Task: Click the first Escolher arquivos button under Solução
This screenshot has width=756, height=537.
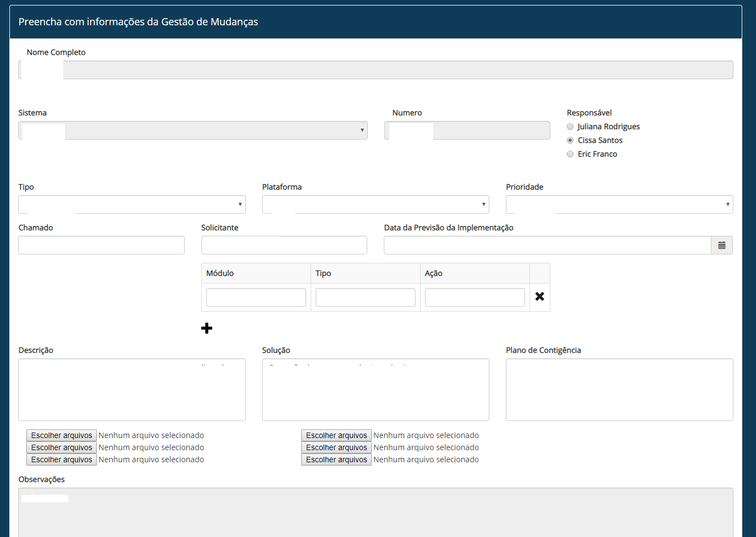Action: click(336, 435)
